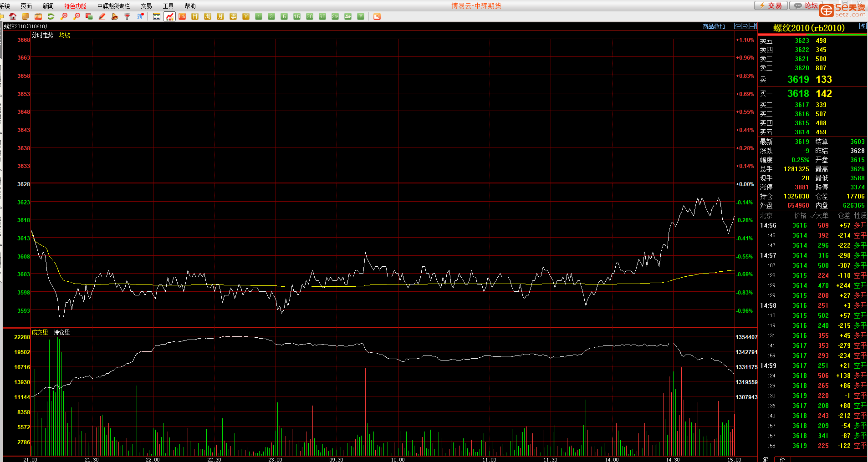Screen dimensions: 868x462
Task: Click the right arrow navigation icon
Action: [745, 26]
